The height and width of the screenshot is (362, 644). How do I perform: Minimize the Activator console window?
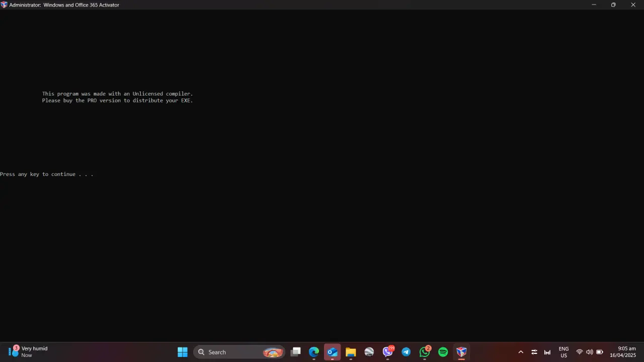coord(594,5)
